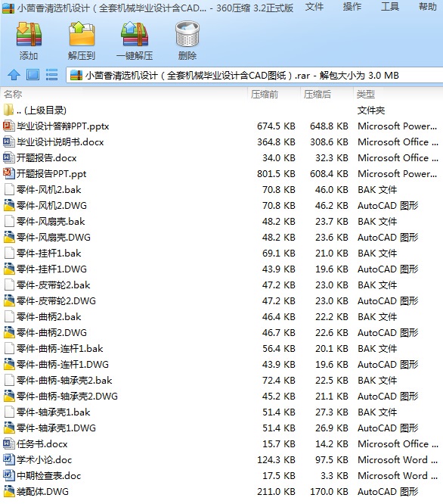The image size is (443, 504).
Task: Click the 124.3 KB size value
Action: [x=276, y=459]
